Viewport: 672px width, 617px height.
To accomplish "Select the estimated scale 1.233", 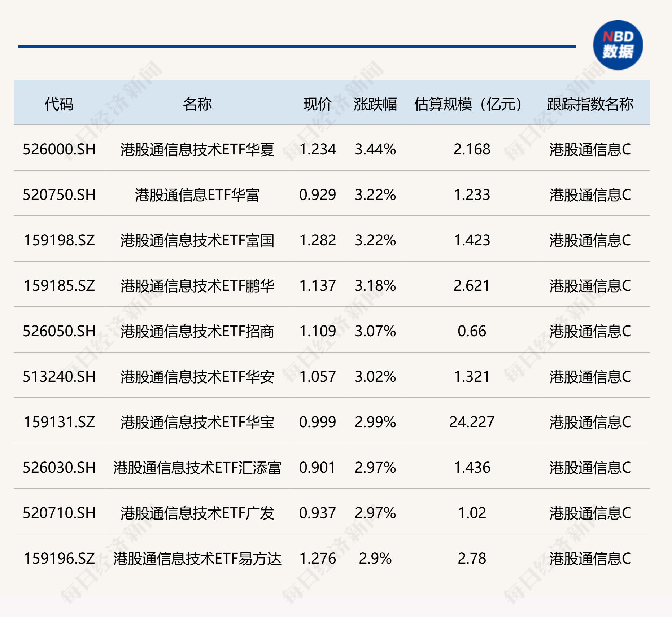I will coord(472,195).
